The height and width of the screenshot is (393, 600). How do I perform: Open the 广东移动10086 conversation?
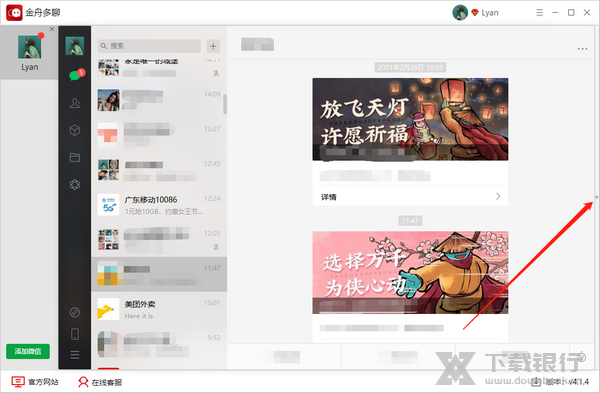pos(159,205)
